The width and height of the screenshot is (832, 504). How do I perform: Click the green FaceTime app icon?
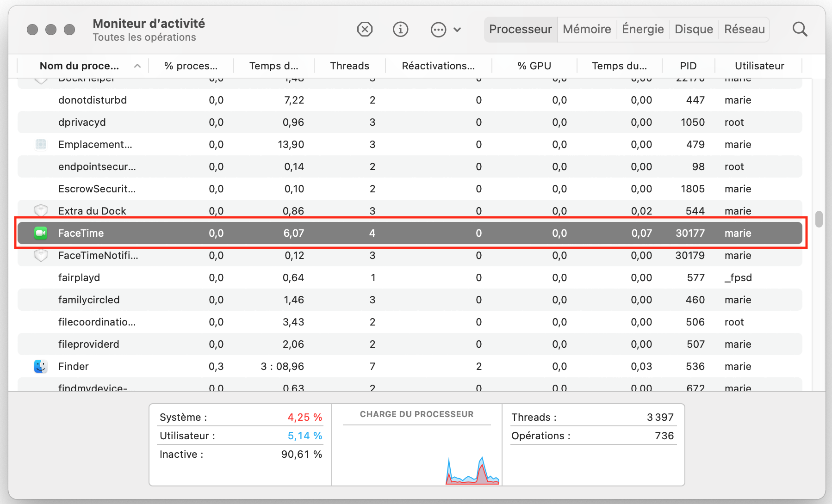(41, 233)
